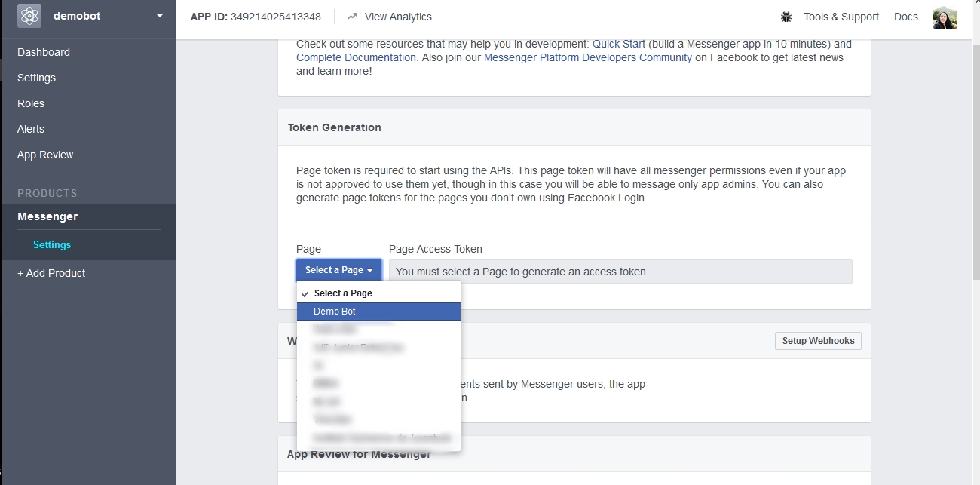Click the bug icon in header
980x485 pixels.
coord(786,17)
